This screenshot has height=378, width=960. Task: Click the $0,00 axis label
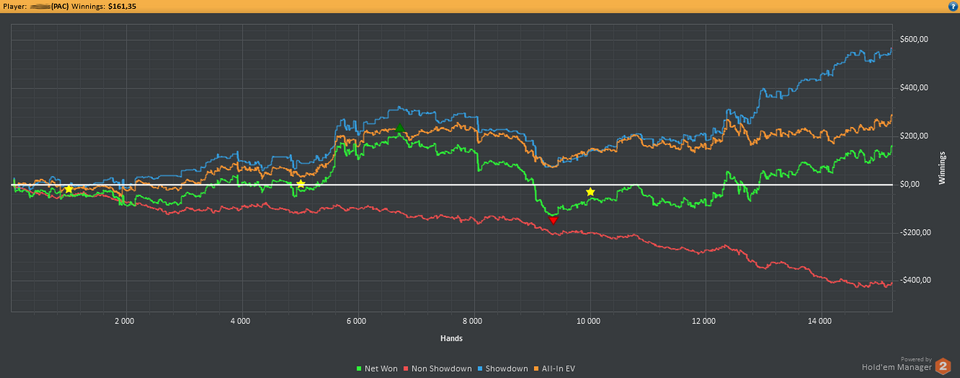point(910,184)
